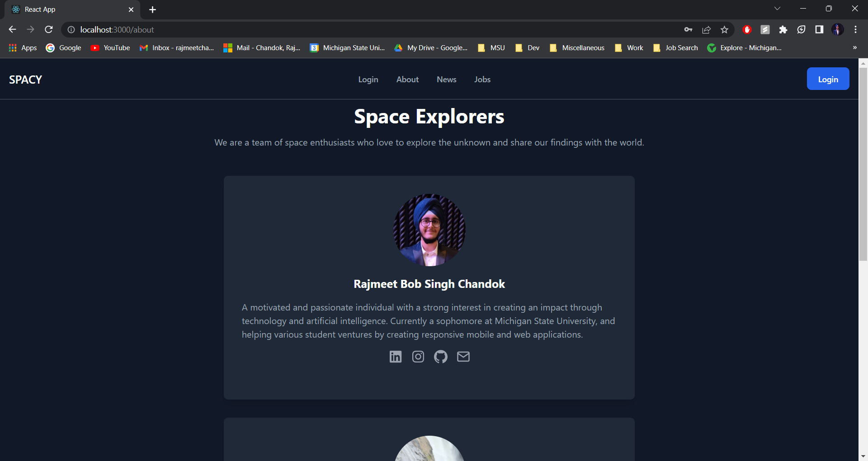Open the Chrome profile avatar
This screenshot has height=461, width=868.
[837, 29]
